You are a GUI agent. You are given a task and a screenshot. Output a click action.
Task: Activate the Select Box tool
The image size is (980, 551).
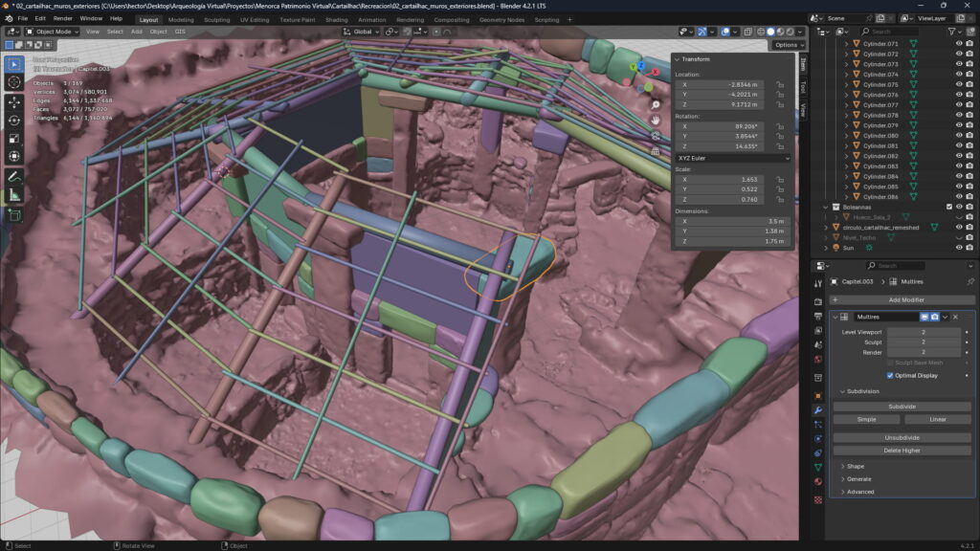point(14,64)
